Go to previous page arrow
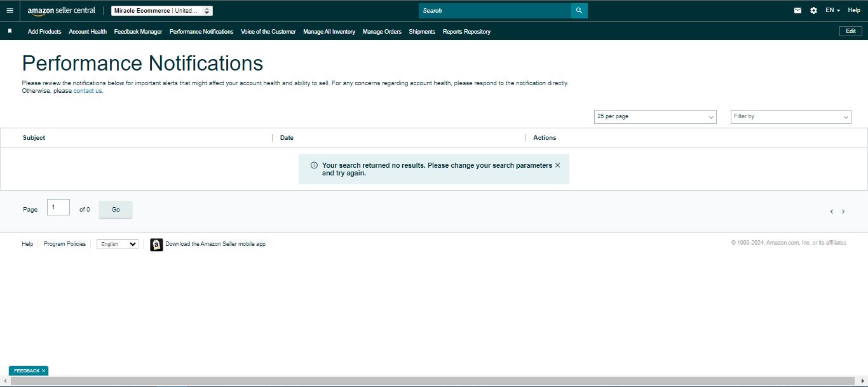Screen dimensions: 868x387 coord(831,212)
